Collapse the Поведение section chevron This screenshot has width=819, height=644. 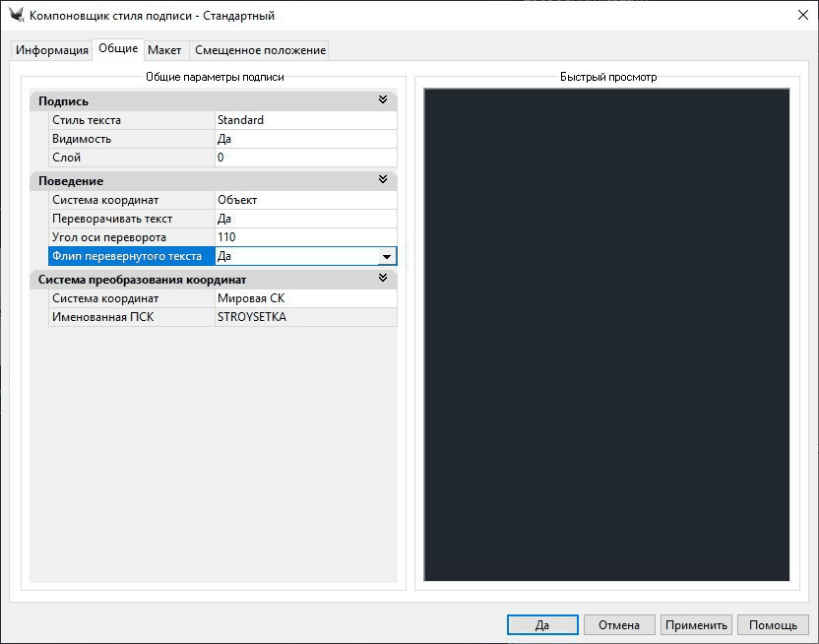point(383,180)
